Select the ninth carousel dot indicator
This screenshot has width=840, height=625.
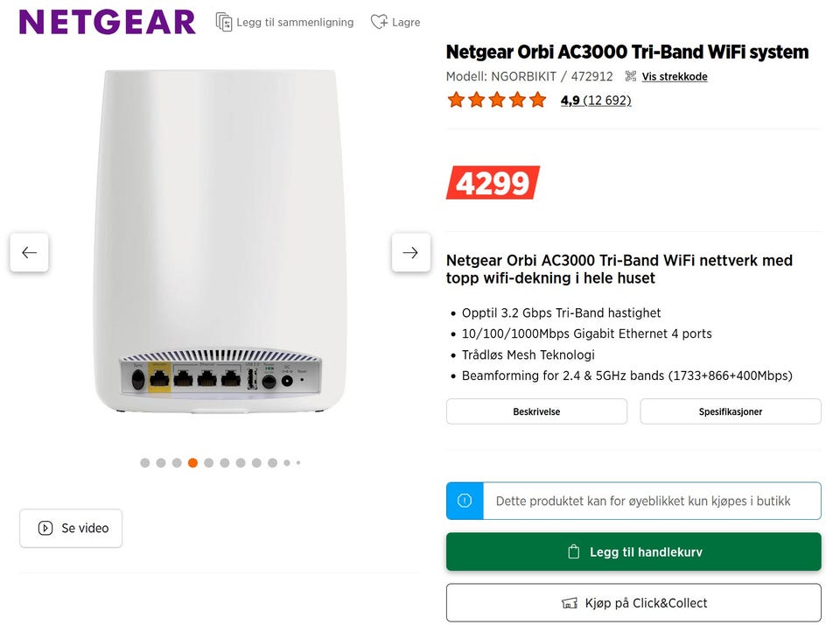[273, 462]
